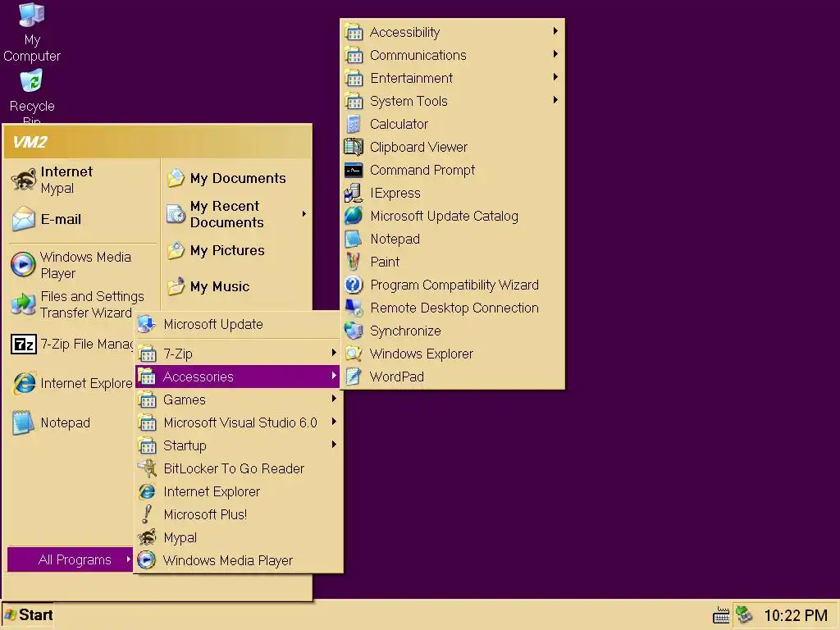Click Internet Explorer icon in All Programs list
This screenshot has height=630, width=840.
click(x=147, y=492)
